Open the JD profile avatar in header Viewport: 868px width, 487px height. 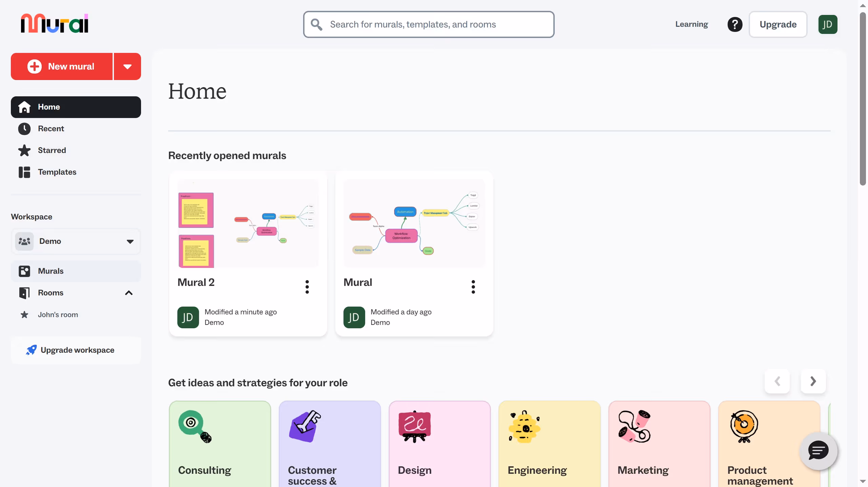point(828,24)
